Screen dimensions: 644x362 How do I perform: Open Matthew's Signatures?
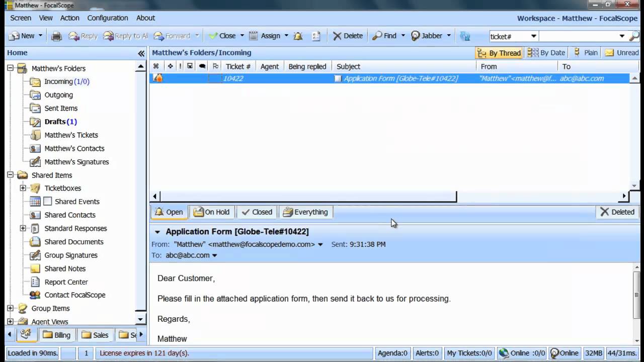[x=76, y=162]
